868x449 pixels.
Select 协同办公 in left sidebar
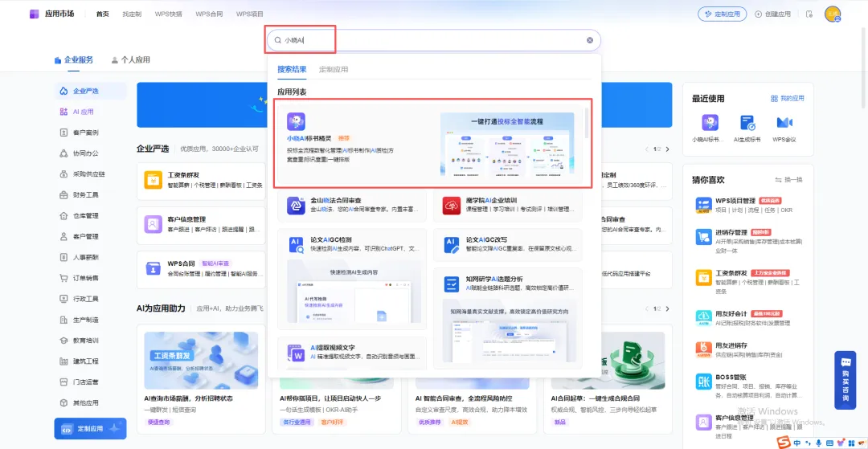click(x=90, y=153)
